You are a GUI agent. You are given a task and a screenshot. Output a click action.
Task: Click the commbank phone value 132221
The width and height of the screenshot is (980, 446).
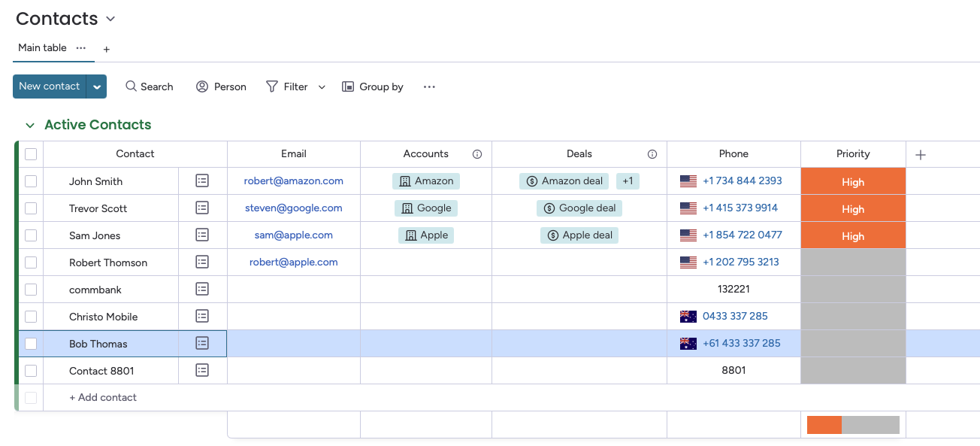click(733, 289)
